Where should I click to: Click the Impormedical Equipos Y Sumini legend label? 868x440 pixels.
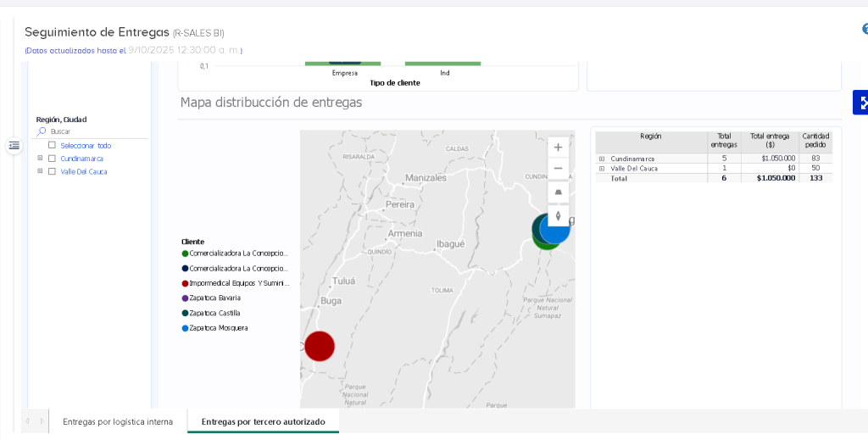239,283
